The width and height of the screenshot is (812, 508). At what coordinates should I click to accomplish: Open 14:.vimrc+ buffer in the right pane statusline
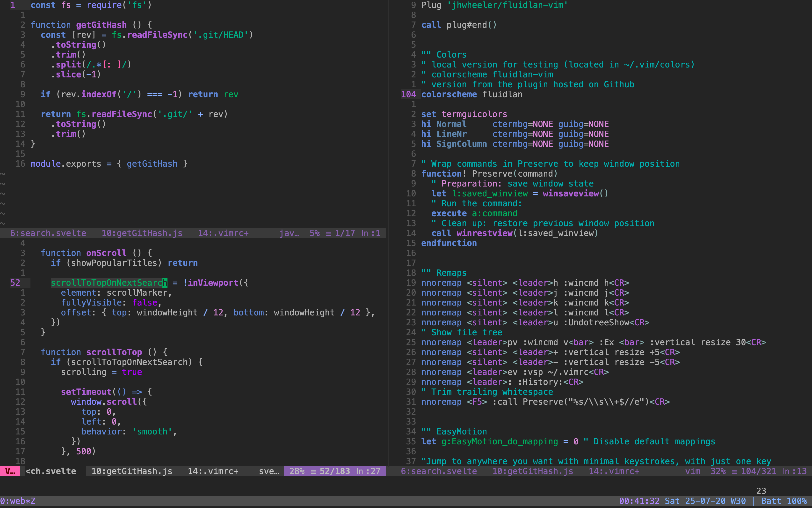pos(614,471)
